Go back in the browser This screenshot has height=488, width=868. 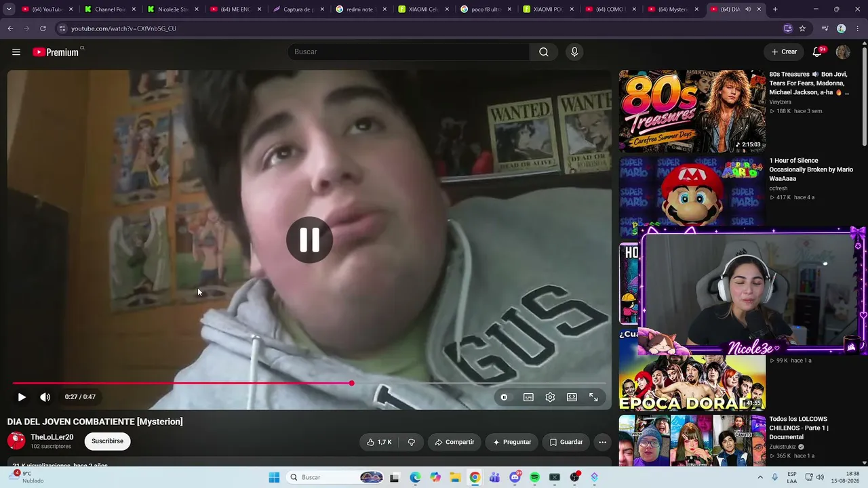(x=10, y=28)
